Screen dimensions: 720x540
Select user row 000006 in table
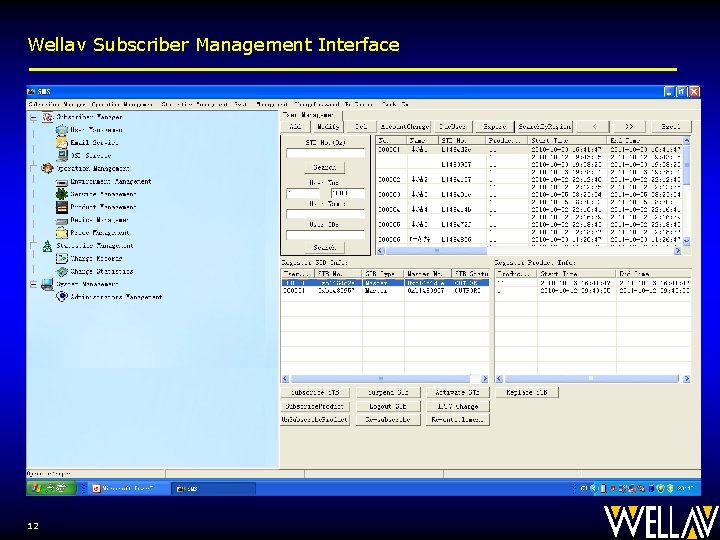coord(529,239)
